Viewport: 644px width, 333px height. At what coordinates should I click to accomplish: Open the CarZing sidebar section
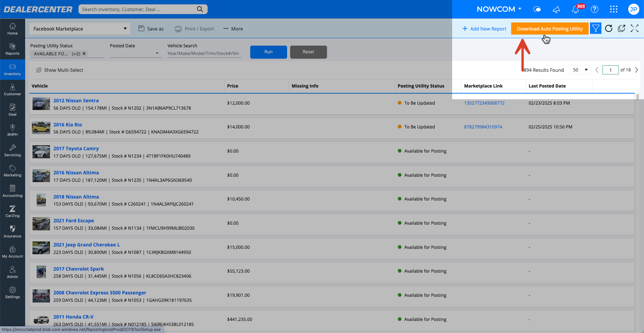click(x=12, y=212)
